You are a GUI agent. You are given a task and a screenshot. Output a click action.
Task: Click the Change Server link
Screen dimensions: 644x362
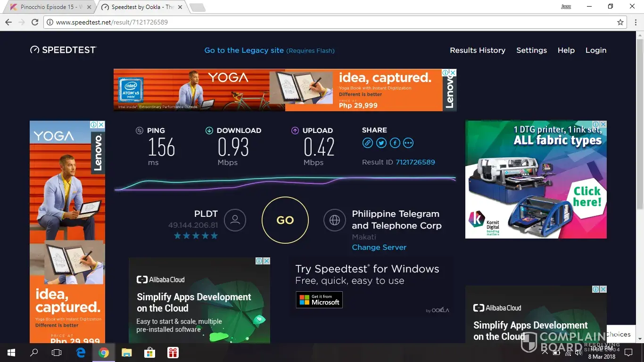379,247
